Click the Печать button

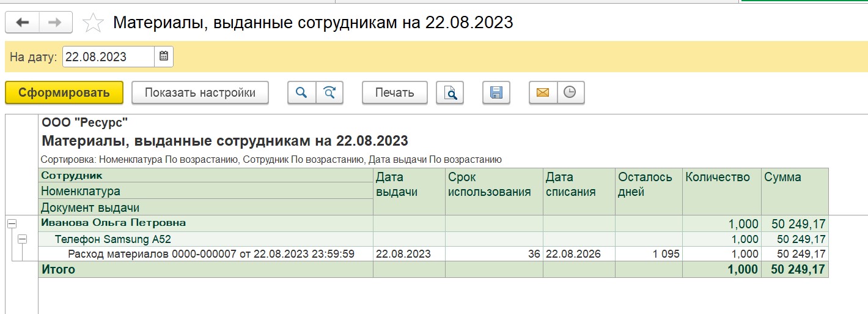coord(395,92)
